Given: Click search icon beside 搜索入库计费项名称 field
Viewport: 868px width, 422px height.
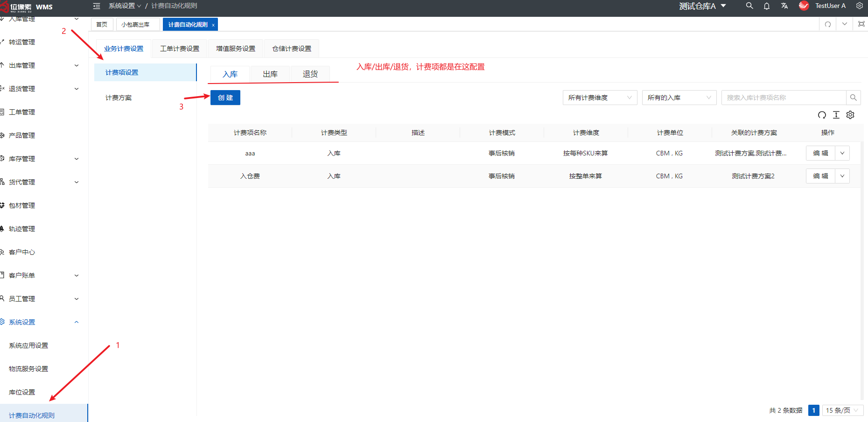Looking at the screenshot, I should point(853,98).
